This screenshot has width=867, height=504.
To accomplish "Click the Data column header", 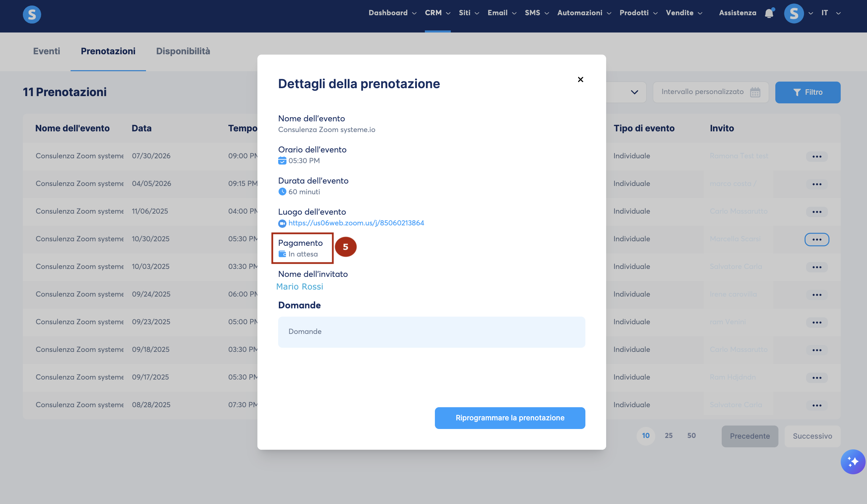I will tap(142, 128).
